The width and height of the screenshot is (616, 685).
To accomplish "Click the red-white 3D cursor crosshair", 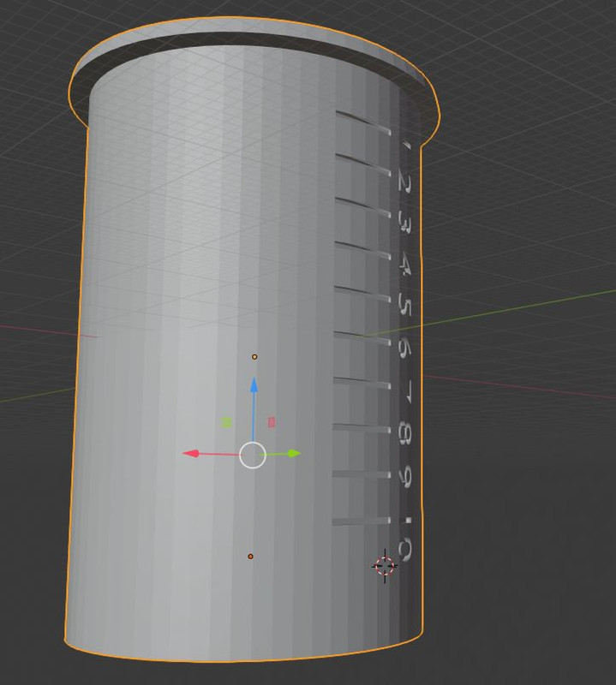I will (385, 566).
